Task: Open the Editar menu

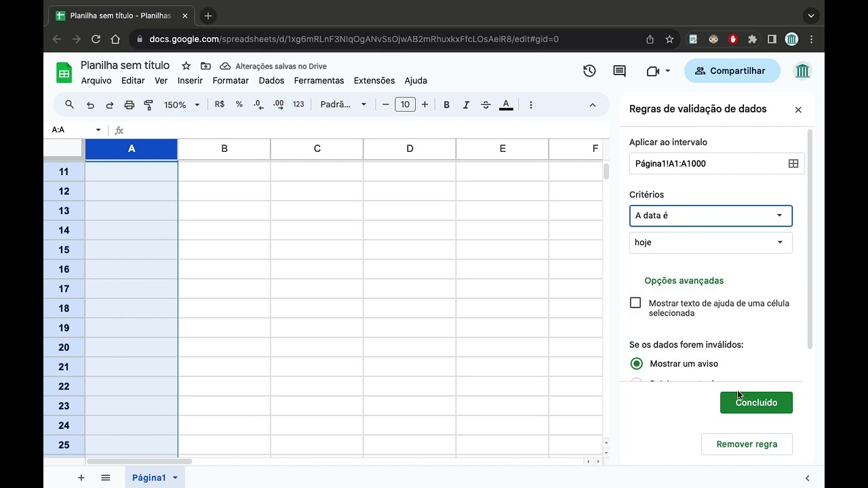Action: tap(133, 81)
